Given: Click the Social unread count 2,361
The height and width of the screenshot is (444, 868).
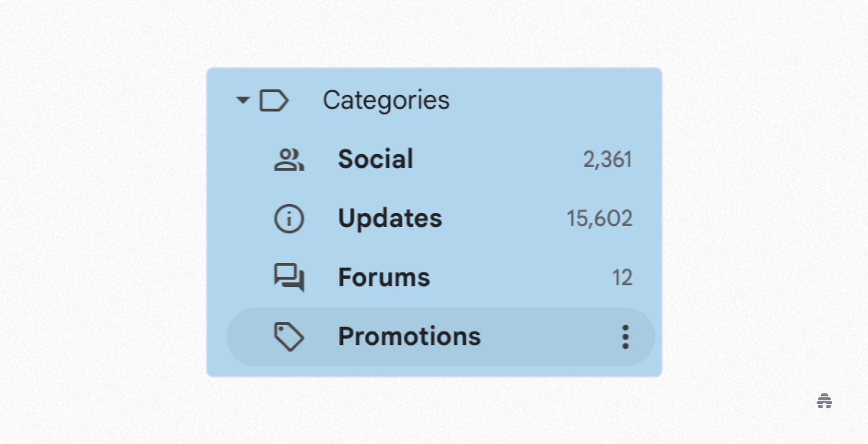Looking at the screenshot, I should [608, 159].
